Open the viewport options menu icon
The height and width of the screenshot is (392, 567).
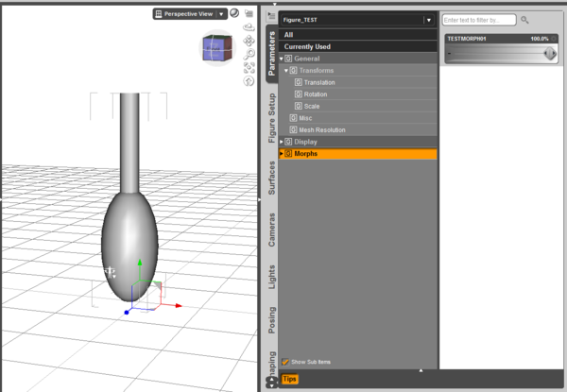249,13
